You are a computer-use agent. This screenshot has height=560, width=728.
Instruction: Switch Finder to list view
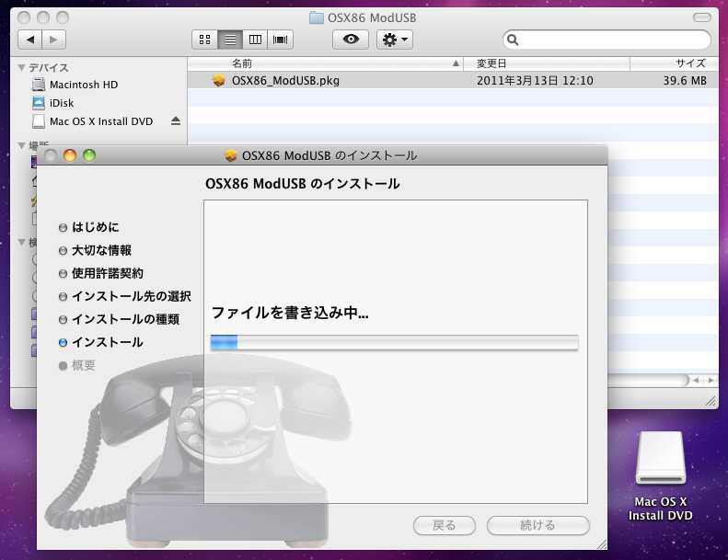230,40
